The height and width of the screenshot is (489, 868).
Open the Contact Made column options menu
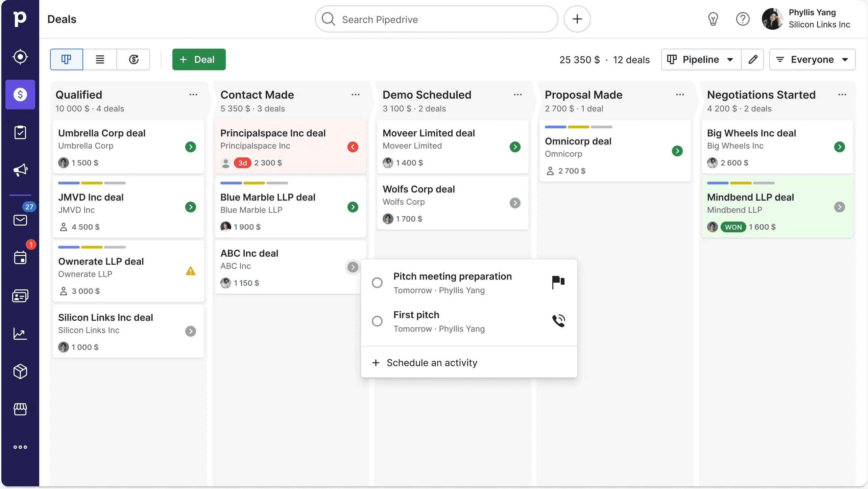(x=355, y=95)
